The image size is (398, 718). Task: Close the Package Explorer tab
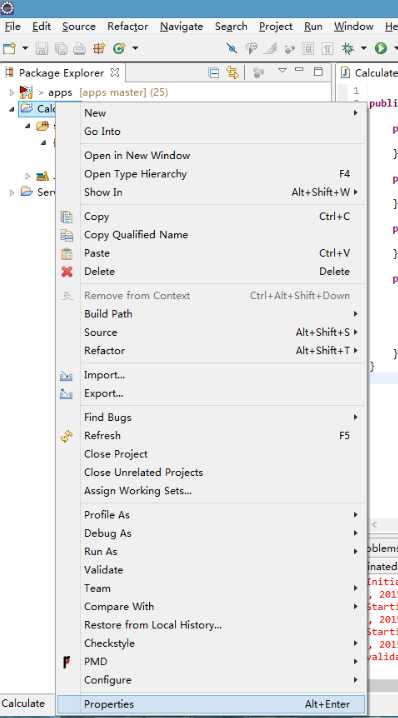(x=115, y=72)
